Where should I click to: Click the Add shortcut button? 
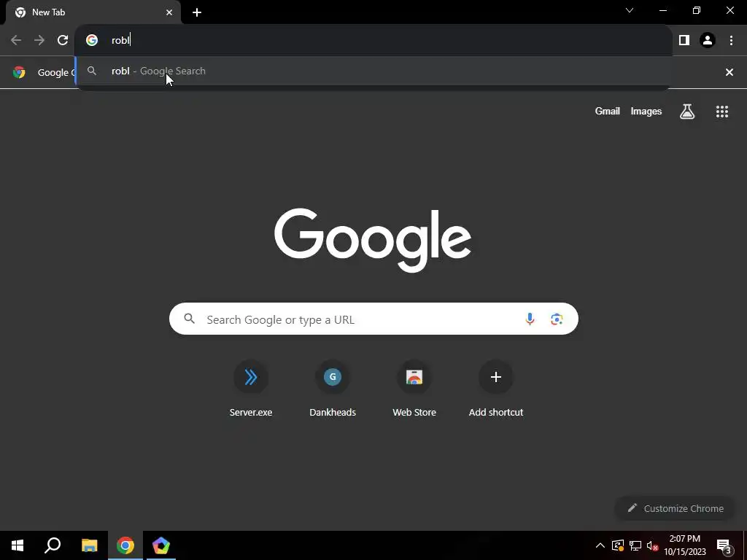496,389
